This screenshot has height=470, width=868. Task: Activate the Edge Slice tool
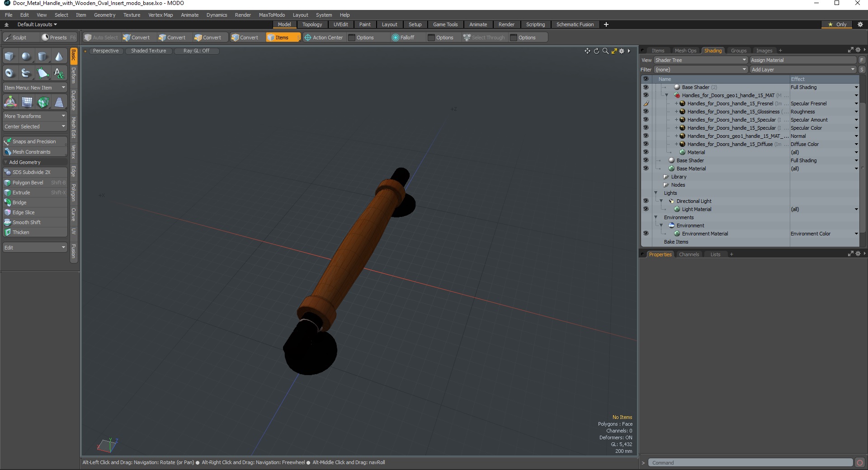[x=35, y=212]
